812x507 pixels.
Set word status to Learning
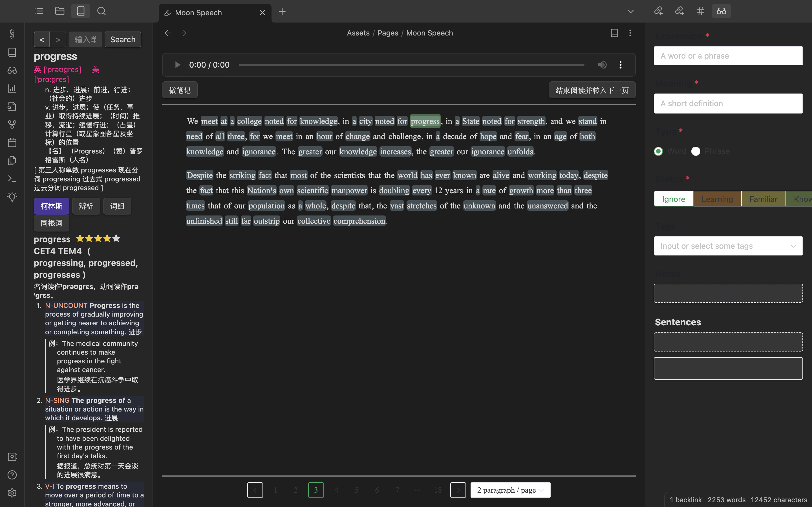[x=717, y=199]
